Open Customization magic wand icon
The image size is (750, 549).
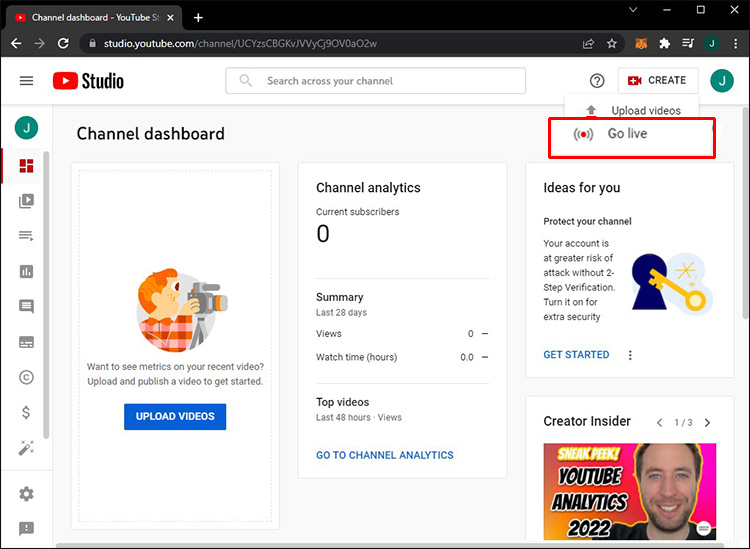click(x=26, y=448)
